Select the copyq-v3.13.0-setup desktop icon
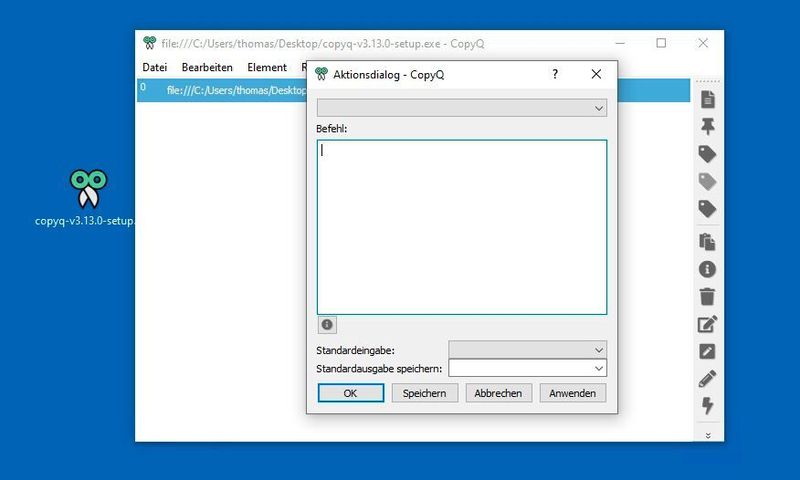Image resolution: width=800 pixels, height=480 pixels. 88,198
